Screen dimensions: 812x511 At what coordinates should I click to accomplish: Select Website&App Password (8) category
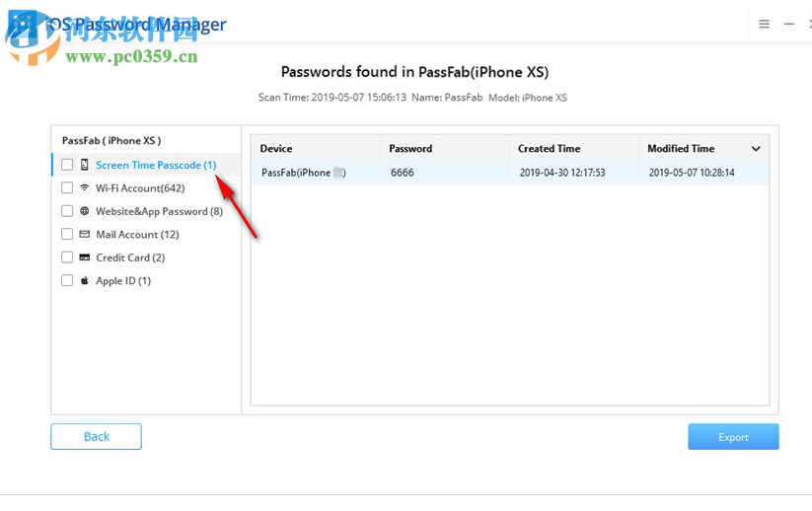160,211
